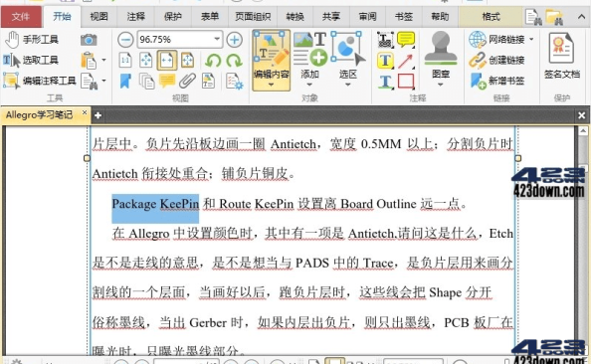591x364 pixels.
Task: Select the underline text T icon
Action: (x=385, y=82)
